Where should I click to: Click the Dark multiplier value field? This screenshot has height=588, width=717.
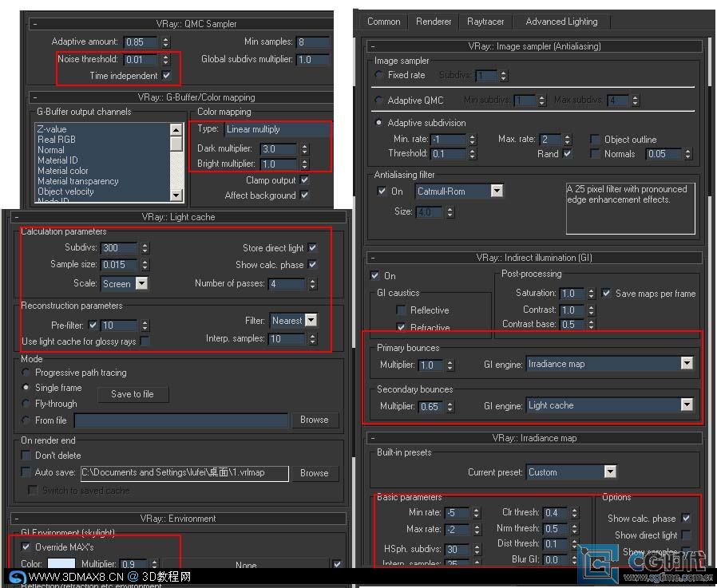tap(279, 149)
